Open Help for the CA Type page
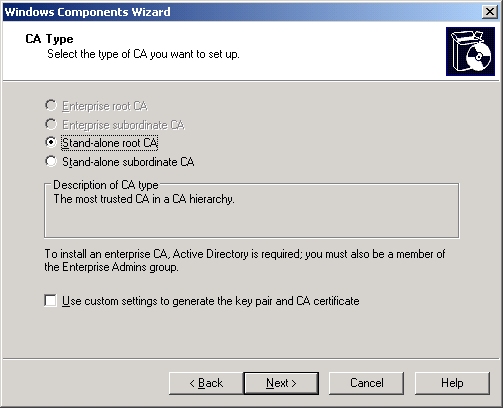Image resolution: width=503 pixels, height=408 pixels. pos(452,383)
